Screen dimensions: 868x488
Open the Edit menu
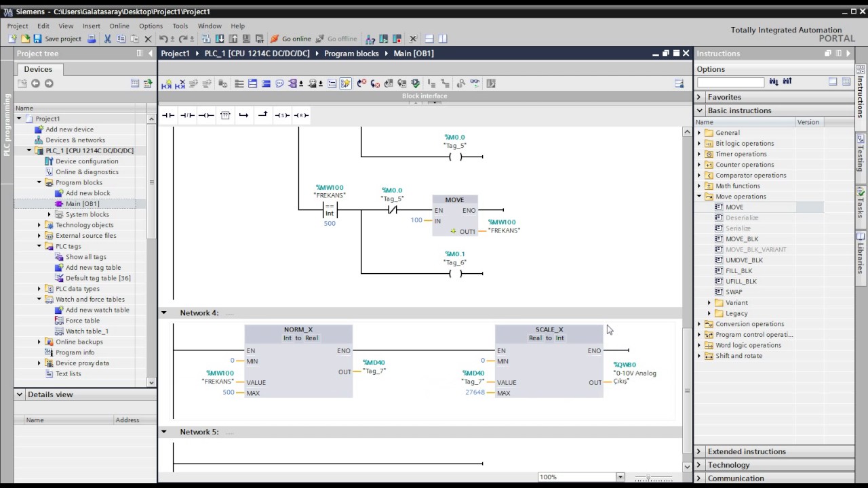pyautogui.click(x=43, y=26)
